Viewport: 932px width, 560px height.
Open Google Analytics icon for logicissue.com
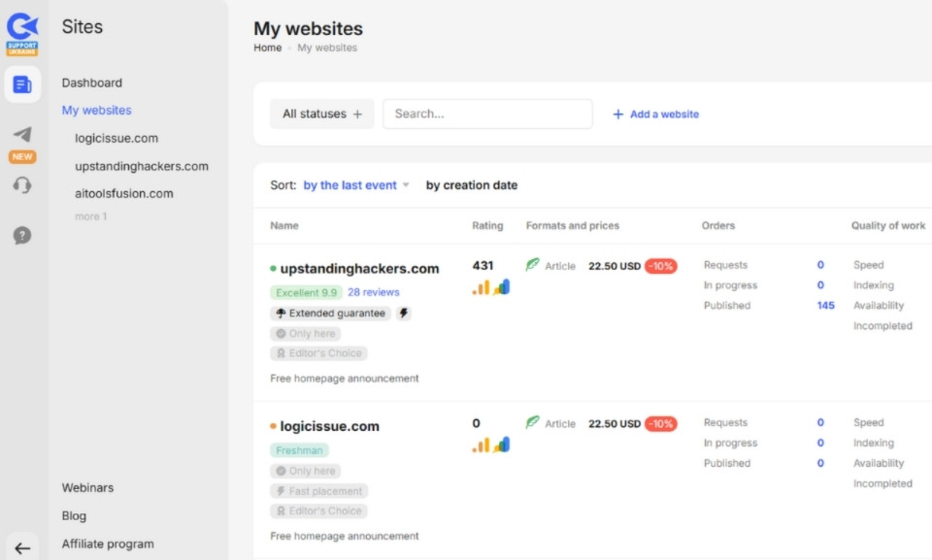coord(502,445)
